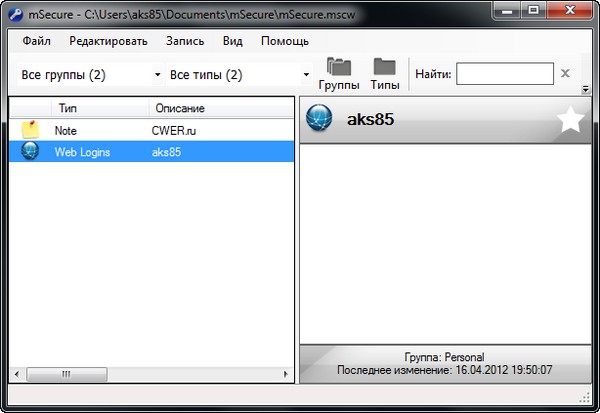Open the Типы folder icon

click(x=385, y=74)
